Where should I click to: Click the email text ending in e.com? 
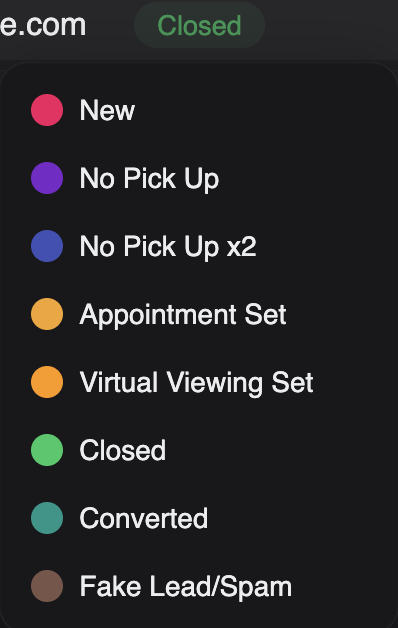43,25
